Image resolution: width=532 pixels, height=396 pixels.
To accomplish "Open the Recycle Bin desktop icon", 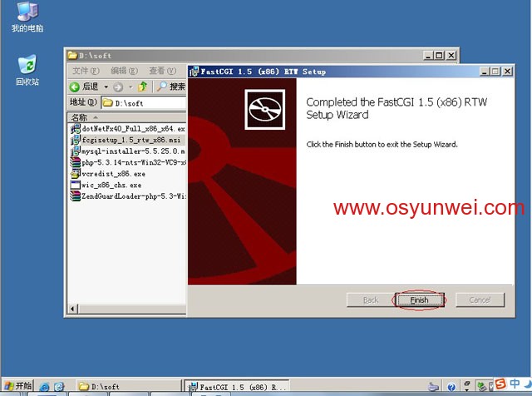I will coord(27,71).
